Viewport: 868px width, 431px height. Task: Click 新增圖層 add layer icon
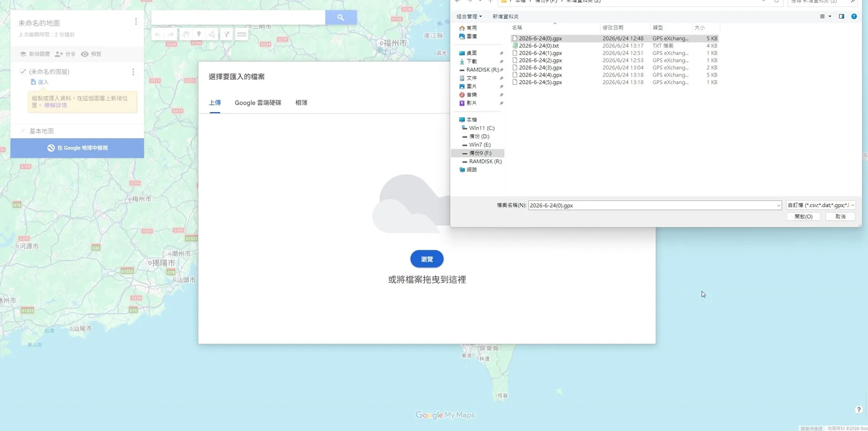click(23, 54)
